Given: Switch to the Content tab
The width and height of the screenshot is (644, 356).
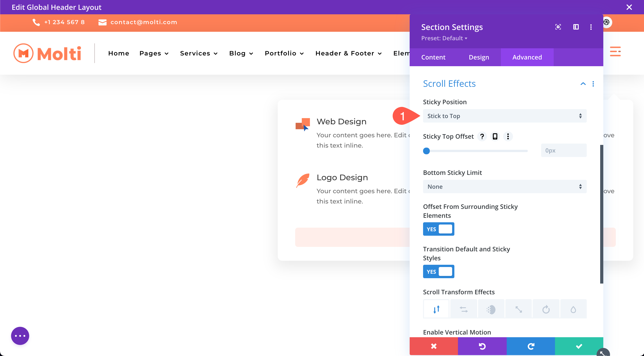Looking at the screenshot, I should pos(433,57).
